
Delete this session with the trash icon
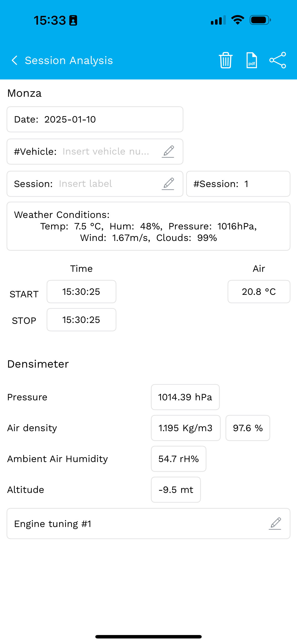pyautogui.click(x=226, y=60)
